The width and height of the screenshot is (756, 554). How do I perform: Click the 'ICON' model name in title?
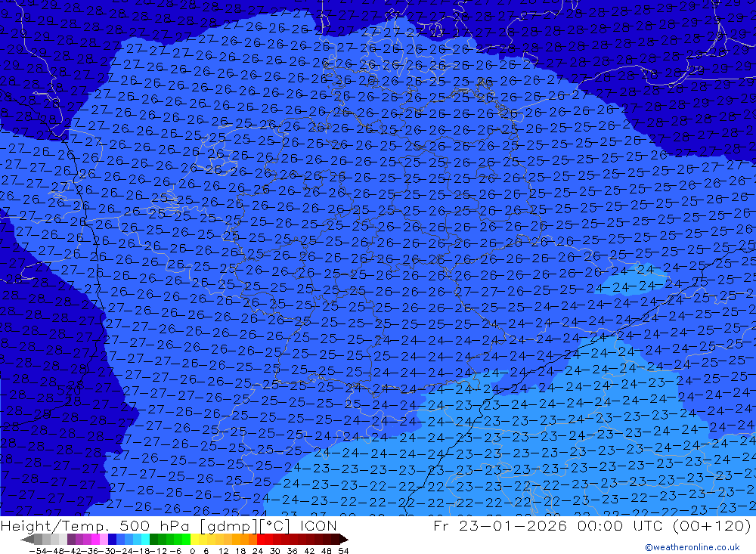coord(318,525)
